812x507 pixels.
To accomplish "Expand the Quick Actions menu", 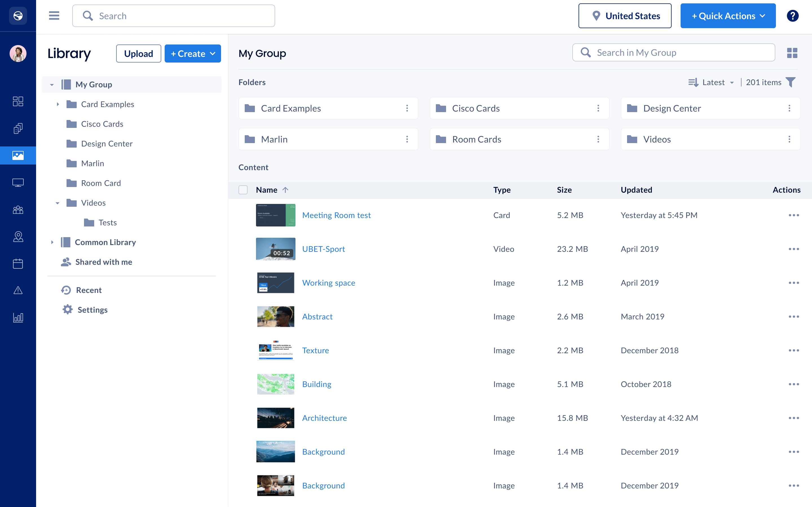I will coord(728,16).
